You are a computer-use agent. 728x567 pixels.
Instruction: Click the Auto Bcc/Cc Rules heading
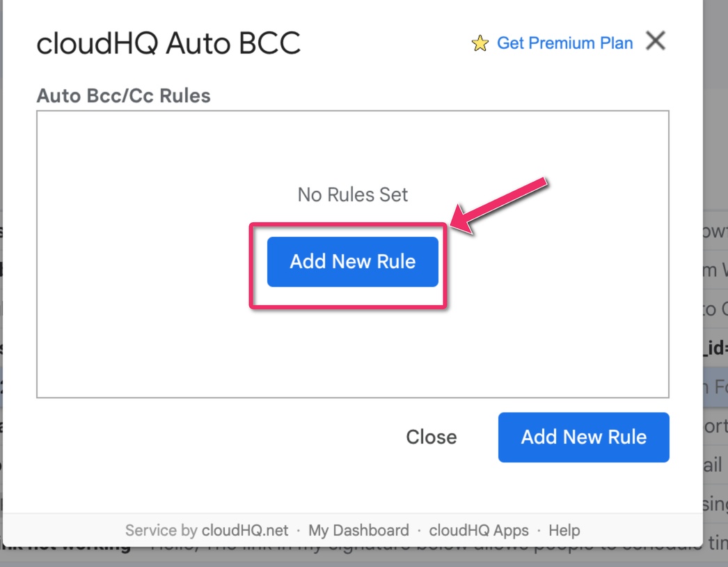(x=123, y=95)
